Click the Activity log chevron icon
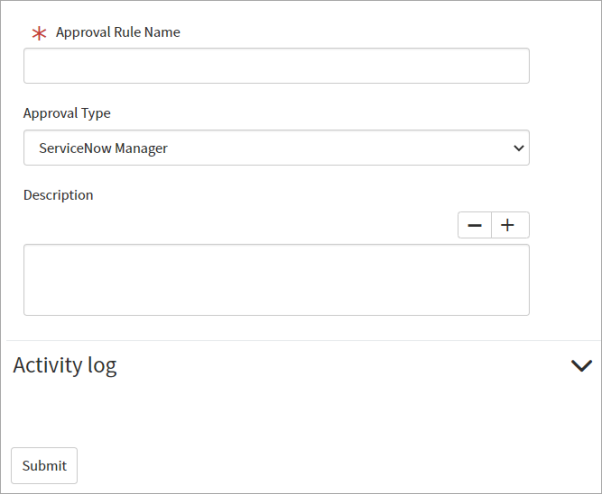Viewport: 602px width, 494px height. [581, 365]
